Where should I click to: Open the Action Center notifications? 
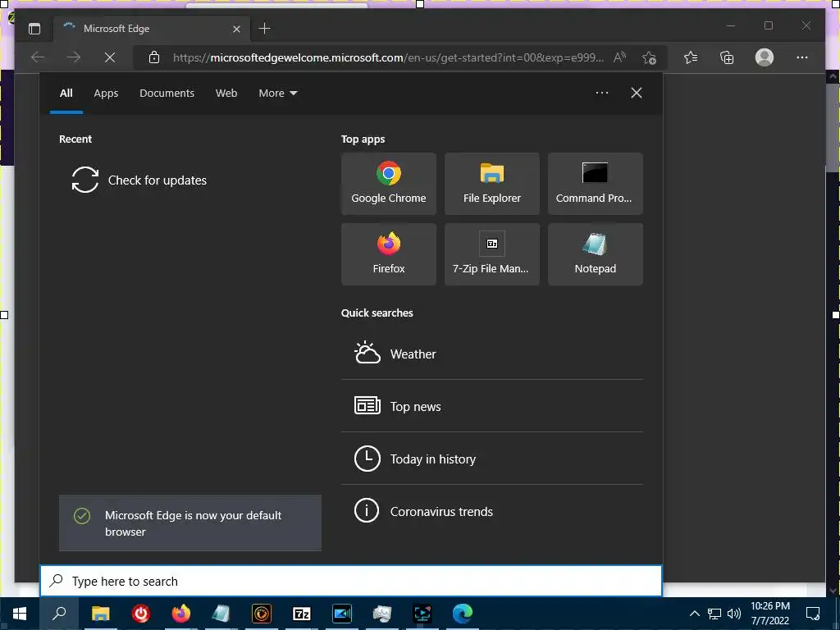pos(813,614)
